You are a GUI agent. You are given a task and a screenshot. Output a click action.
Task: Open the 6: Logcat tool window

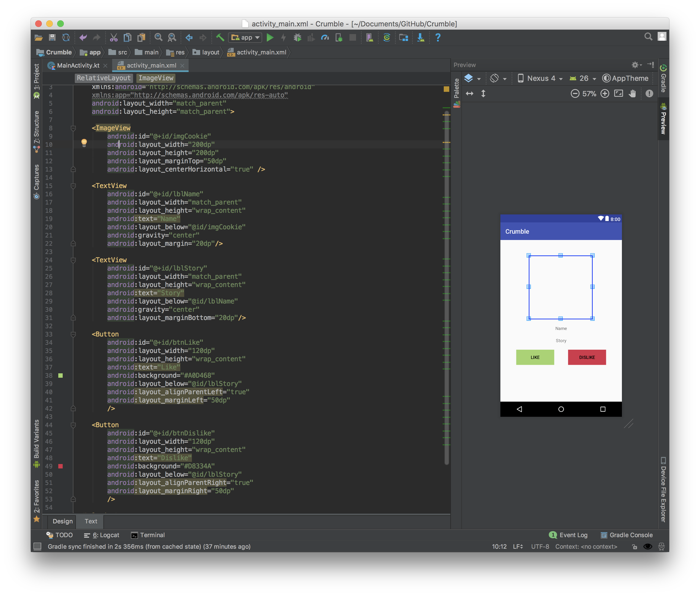point(101,535)
